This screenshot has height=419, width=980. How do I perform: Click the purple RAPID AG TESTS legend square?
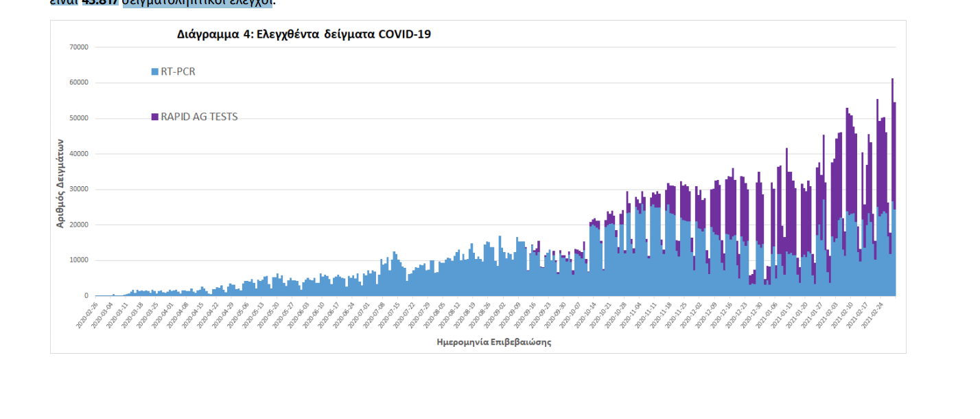coord(154,117)
